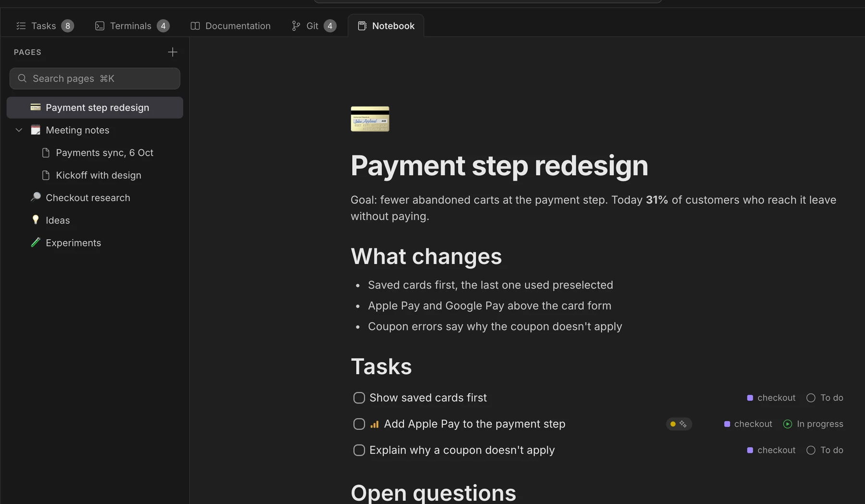The height and width of the screenshot is (504, 865).
Task: Click the Payment step redesign page title
Action: click(499, 165)
